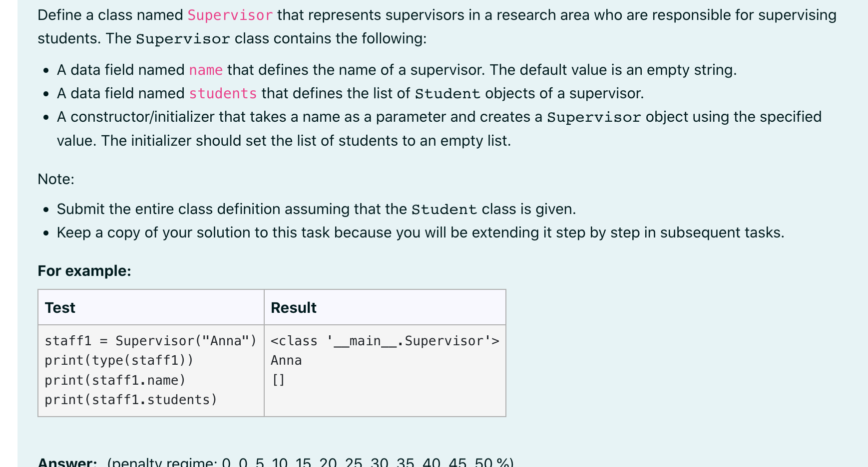Click the 'Note:' label
This screenshot has height=467, width=868.
[56, 179]
